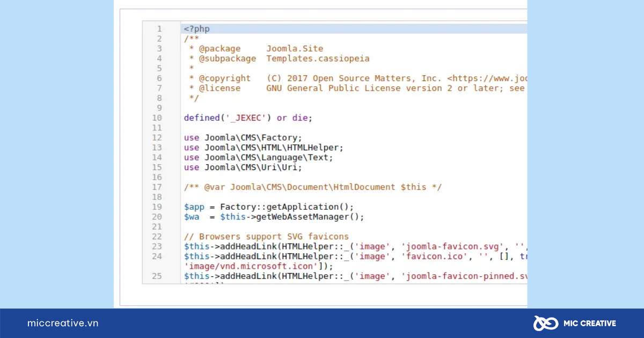Click the '@copyright (C) 2017 Open Source Matters' line
The image size is (644, 338).
pyautogui.click(x=357, y=78)
